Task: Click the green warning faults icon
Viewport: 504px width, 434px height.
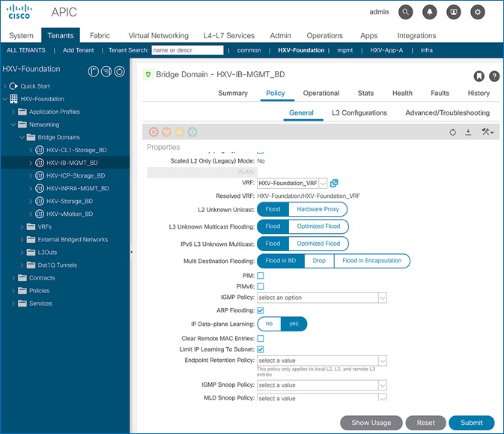Action: coord(192,132)
